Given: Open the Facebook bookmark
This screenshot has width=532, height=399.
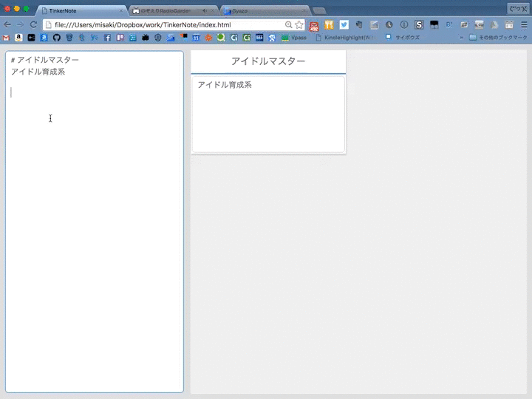Looking at the screenshot, I should pos(107,38).
